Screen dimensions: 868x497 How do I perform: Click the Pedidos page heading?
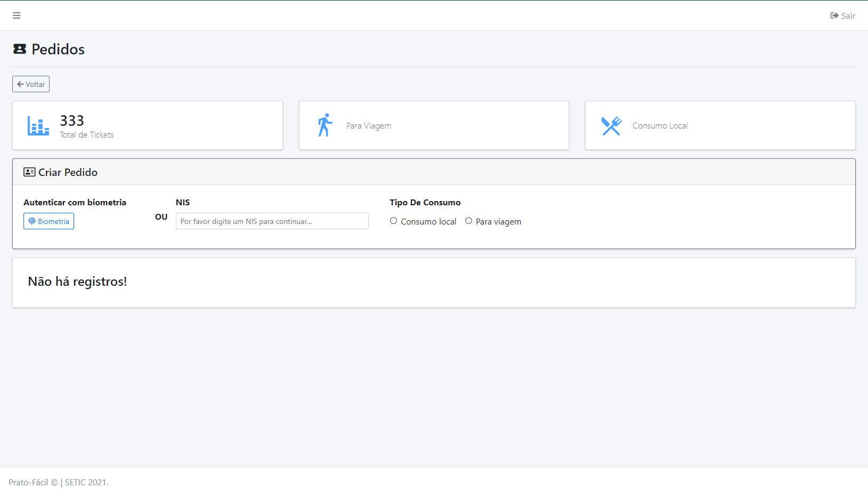(x=58, y=49)
